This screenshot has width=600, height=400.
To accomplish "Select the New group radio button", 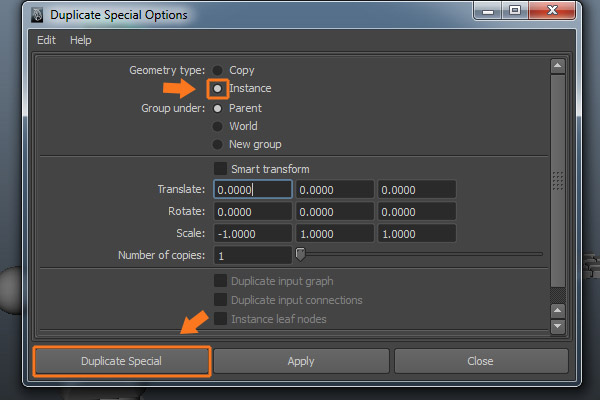I will coord(217,144).
